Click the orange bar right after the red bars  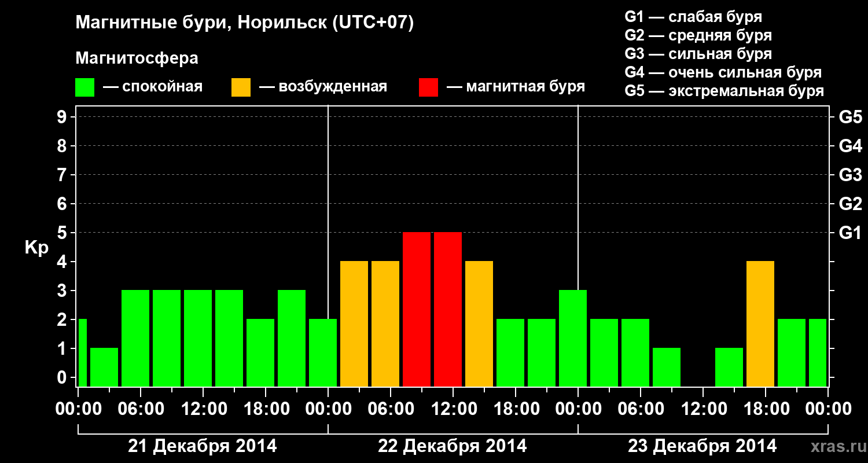click(x=479, y=324)
